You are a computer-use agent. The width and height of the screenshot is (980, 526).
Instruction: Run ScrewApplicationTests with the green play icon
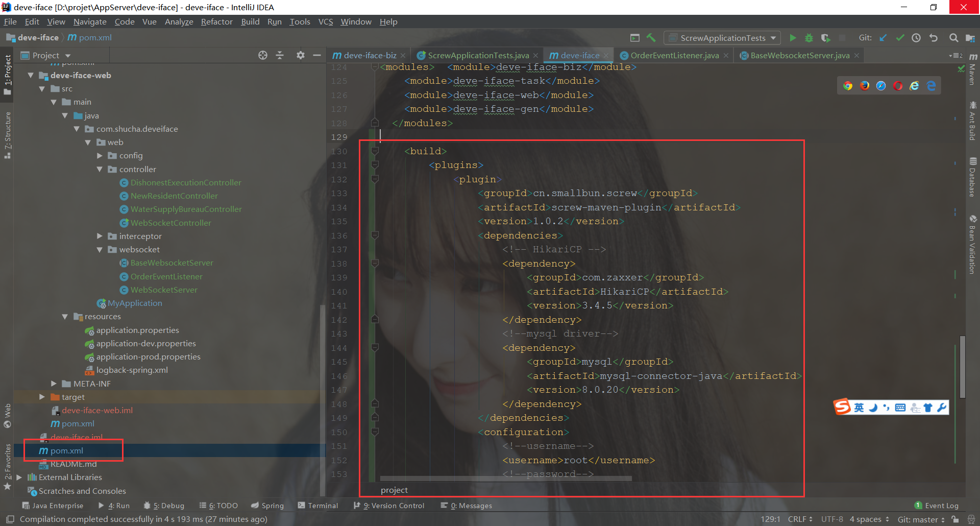[793, 37]
